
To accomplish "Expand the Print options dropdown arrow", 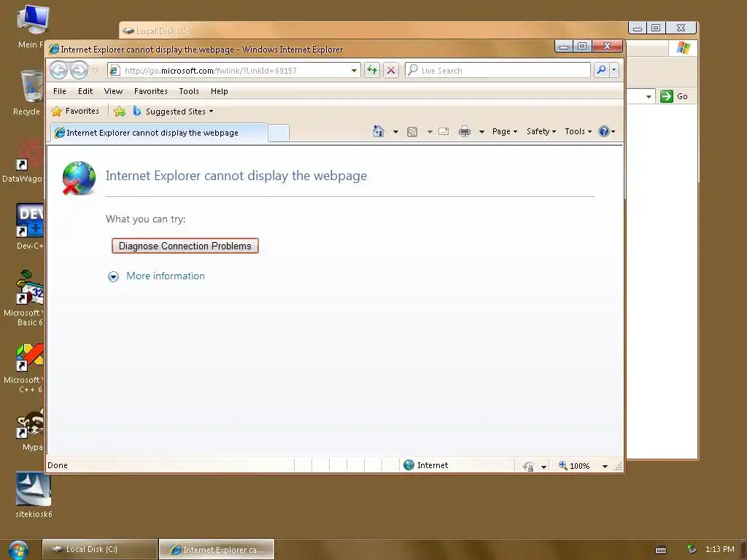I will pyautogui.click(x=481, y=132).
